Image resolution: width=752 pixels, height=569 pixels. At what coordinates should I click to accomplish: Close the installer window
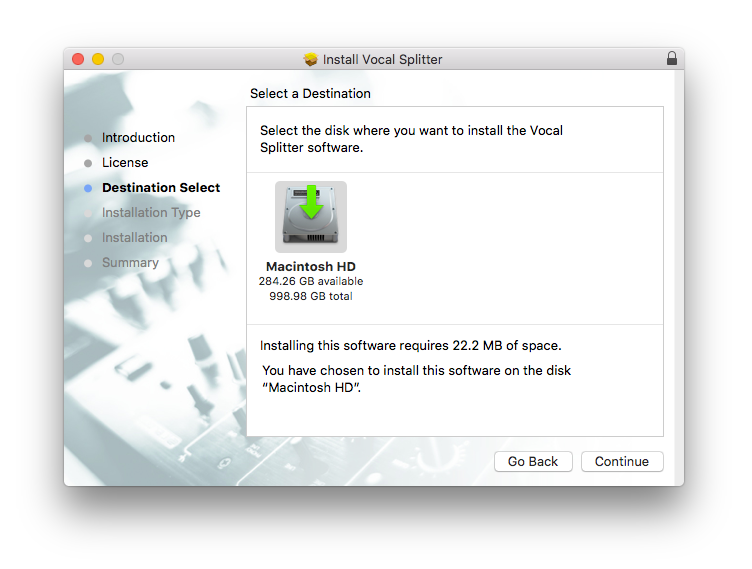click(78, 59)
